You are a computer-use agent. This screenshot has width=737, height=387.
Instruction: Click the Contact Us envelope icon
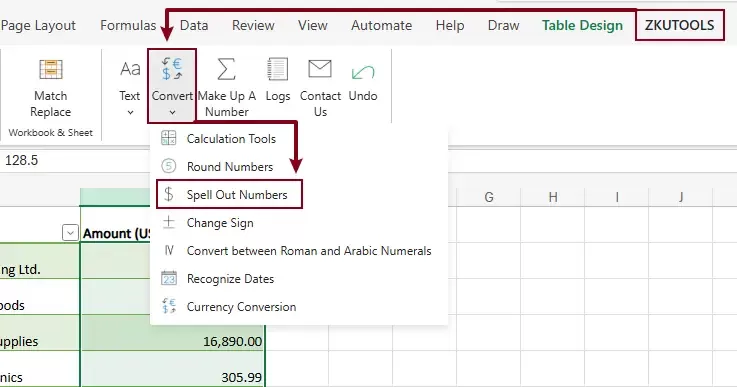[x=320, y=69]
